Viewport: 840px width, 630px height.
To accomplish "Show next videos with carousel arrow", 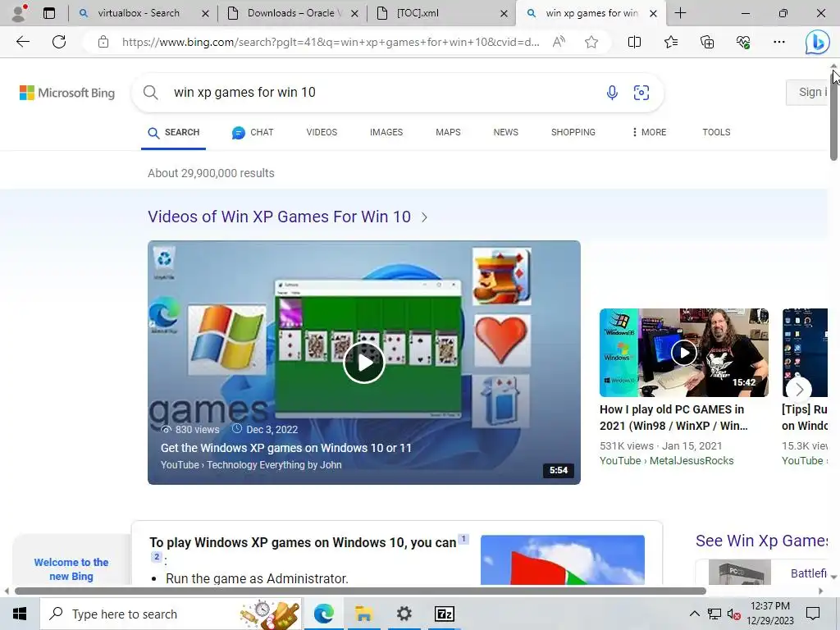I will (799, 390).
